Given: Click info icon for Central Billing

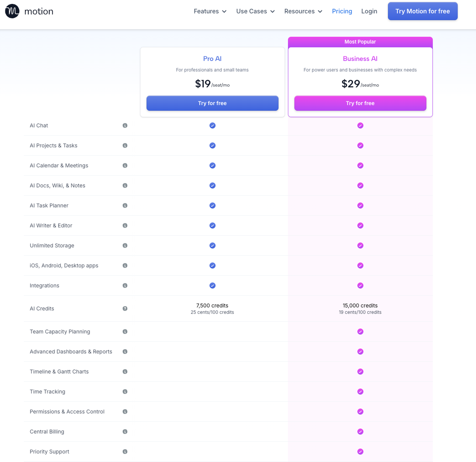Looking at the screenshot, I should (125, 432).
